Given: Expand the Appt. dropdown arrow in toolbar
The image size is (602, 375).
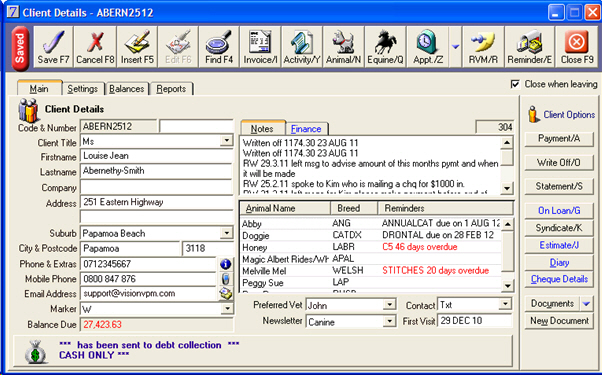Looking at the screenshot, I should click(x=455, y=47).
